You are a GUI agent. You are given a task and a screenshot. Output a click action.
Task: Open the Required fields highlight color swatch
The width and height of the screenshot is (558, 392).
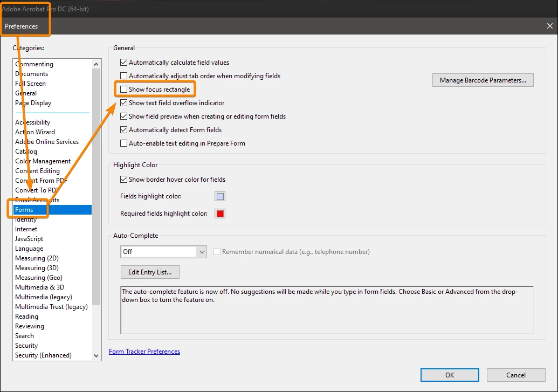(221, 214)
